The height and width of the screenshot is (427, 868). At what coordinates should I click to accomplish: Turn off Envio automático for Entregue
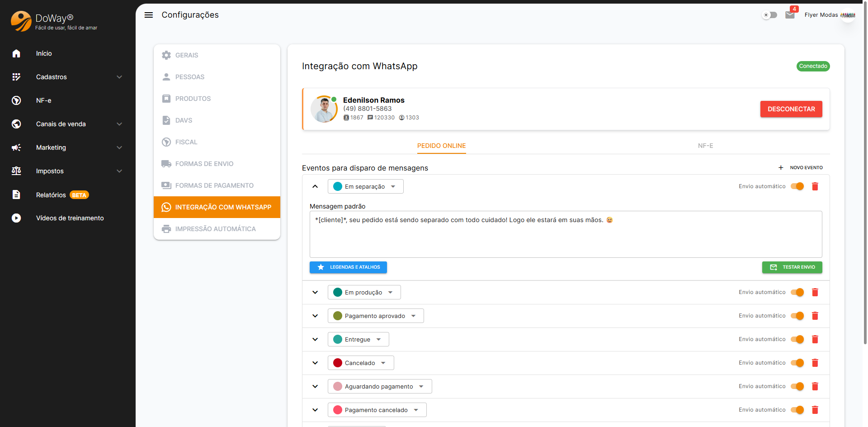(x=797, y=339)
